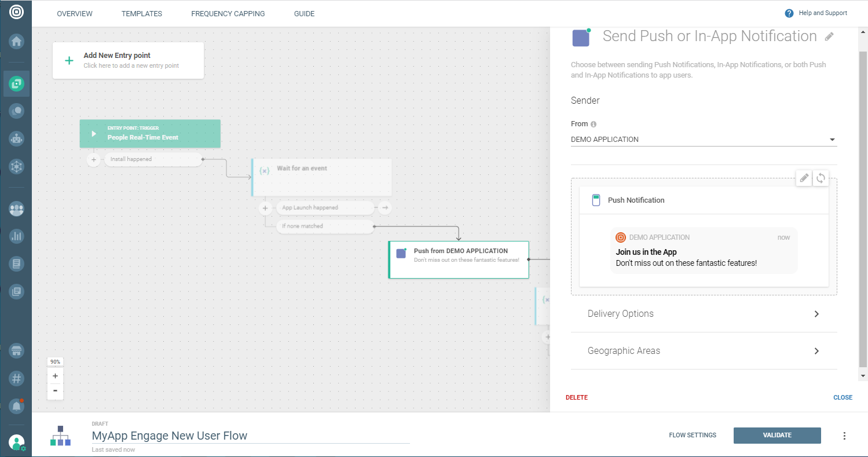
Task: Click the red Delete link
Action: [576, 398]
